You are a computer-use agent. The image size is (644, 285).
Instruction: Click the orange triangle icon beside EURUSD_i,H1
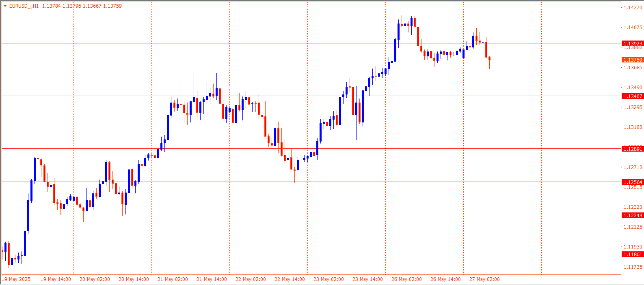[x=5, y=6]
